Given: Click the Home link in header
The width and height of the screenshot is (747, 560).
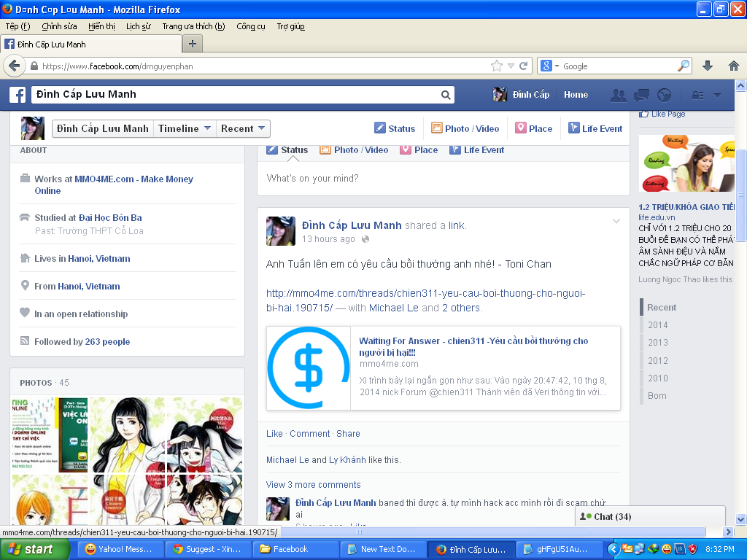Looking at the screenshot, I should pos(576,95).
